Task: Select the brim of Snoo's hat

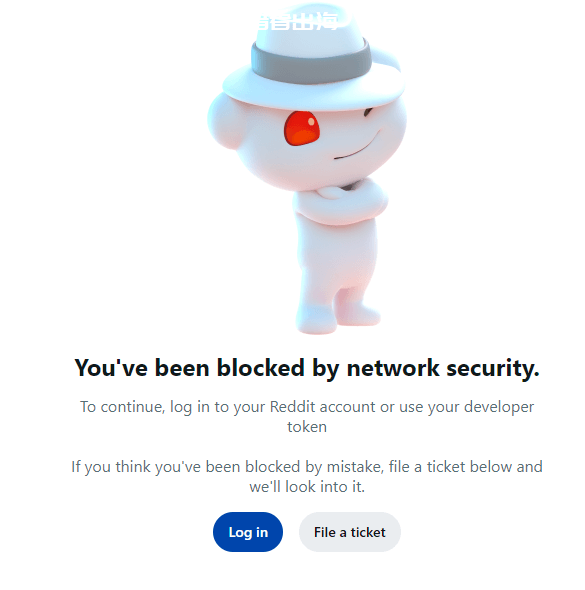Action: [313, 88]
